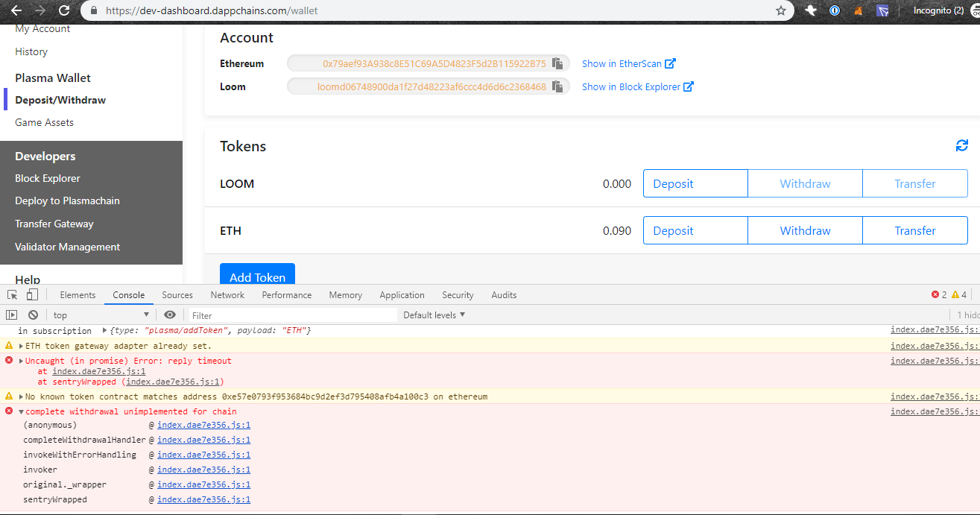The image size is (980, 515).
Task: Select the inspect element cursor tool
Action: pos(11,294)
